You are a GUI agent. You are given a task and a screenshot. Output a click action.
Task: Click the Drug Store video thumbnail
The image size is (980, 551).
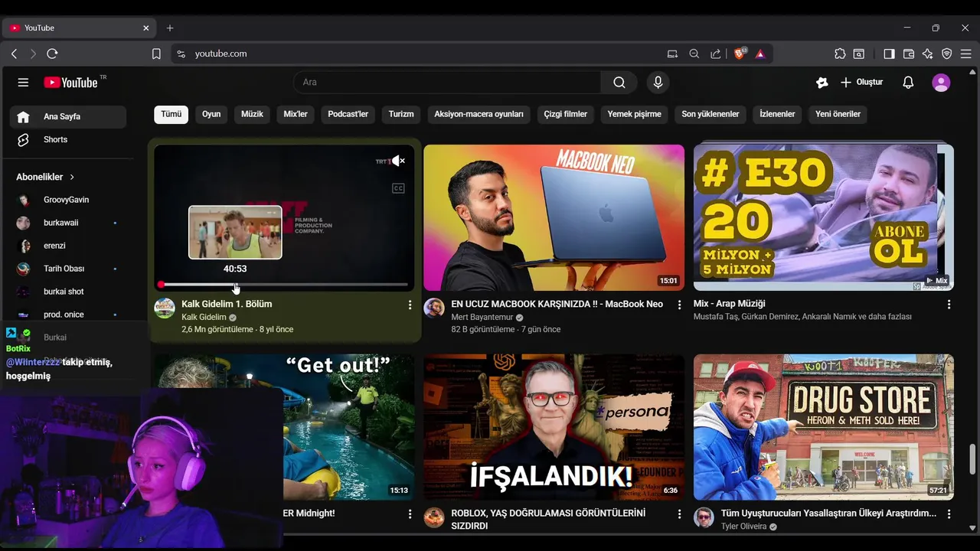824,427
